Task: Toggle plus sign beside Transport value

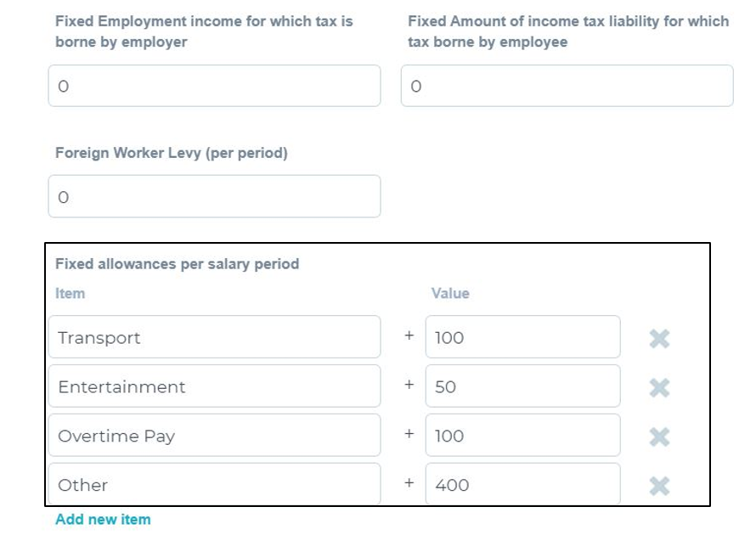Action: (409, 335)
